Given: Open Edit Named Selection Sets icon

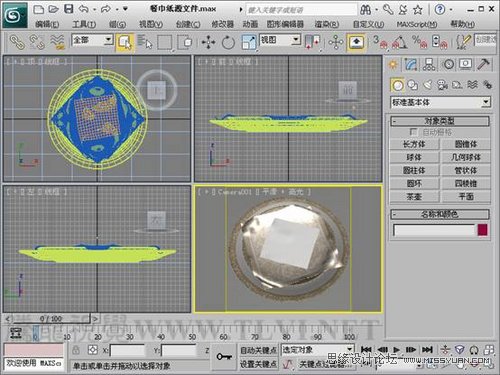Looking at the screenshot, I should pyautogui.click(x=464, y=42).
